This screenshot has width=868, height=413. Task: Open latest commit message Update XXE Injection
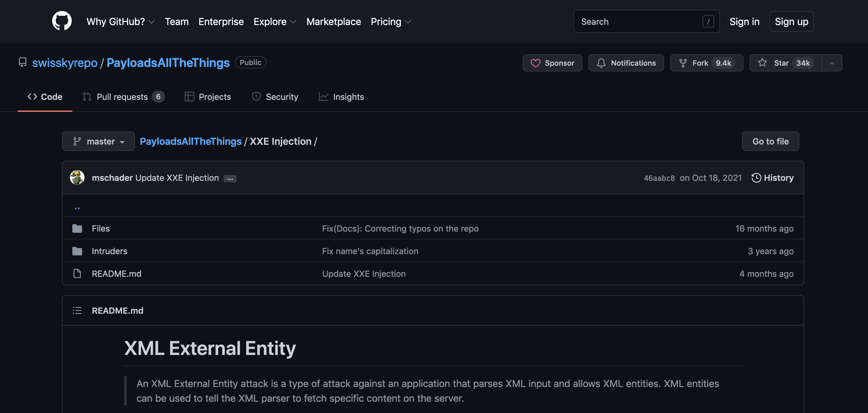(177, 178)
